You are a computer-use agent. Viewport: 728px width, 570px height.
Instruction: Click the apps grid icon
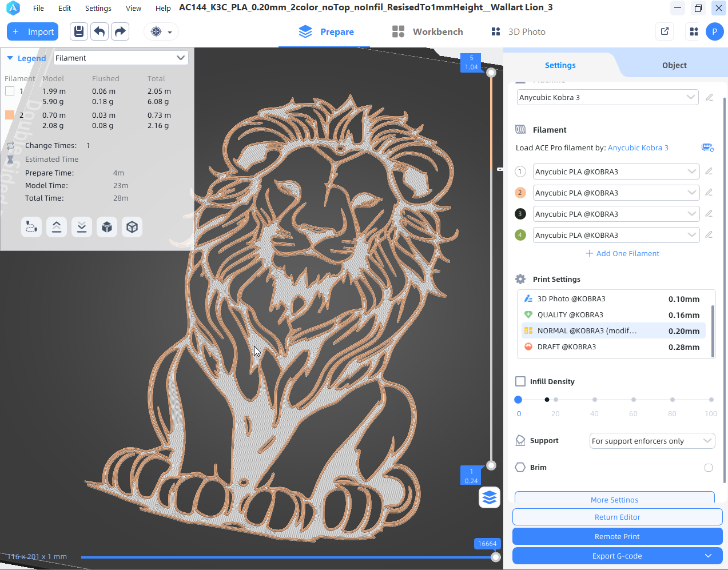tap(694, 31)
